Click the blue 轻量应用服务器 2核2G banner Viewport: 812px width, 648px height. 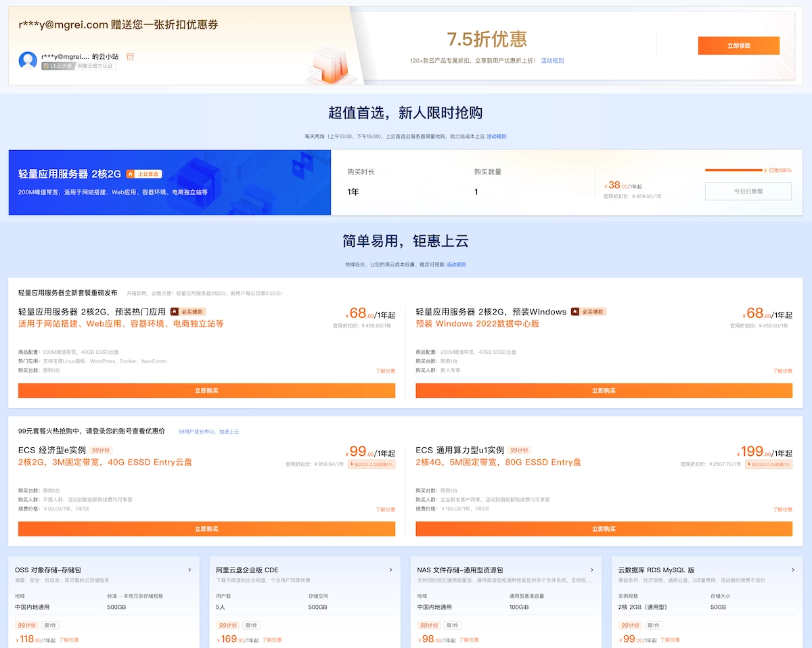169,183
